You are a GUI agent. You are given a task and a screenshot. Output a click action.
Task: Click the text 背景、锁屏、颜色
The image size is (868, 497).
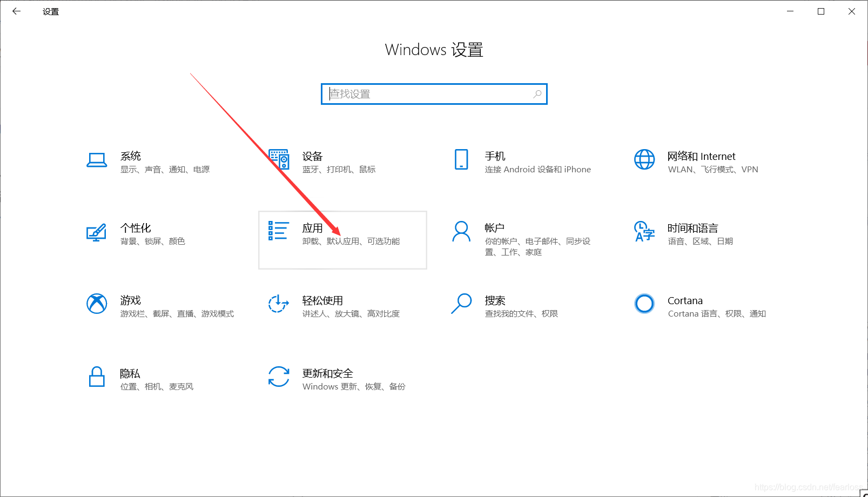(x=152, y=241)
